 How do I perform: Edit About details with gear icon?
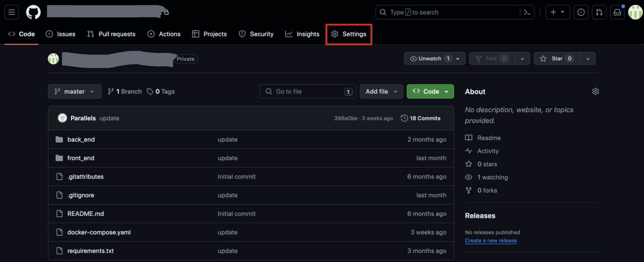(595, 92)
